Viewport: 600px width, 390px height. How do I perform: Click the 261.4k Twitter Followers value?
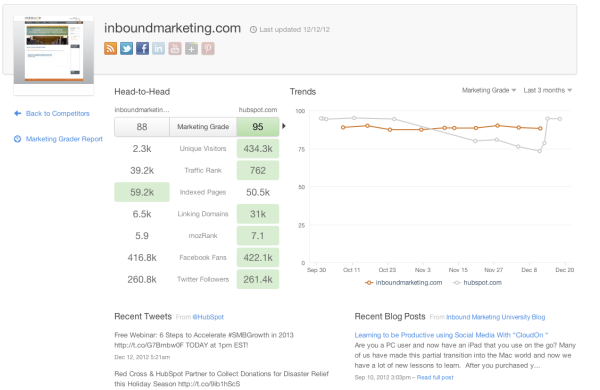tap(258, 279)
